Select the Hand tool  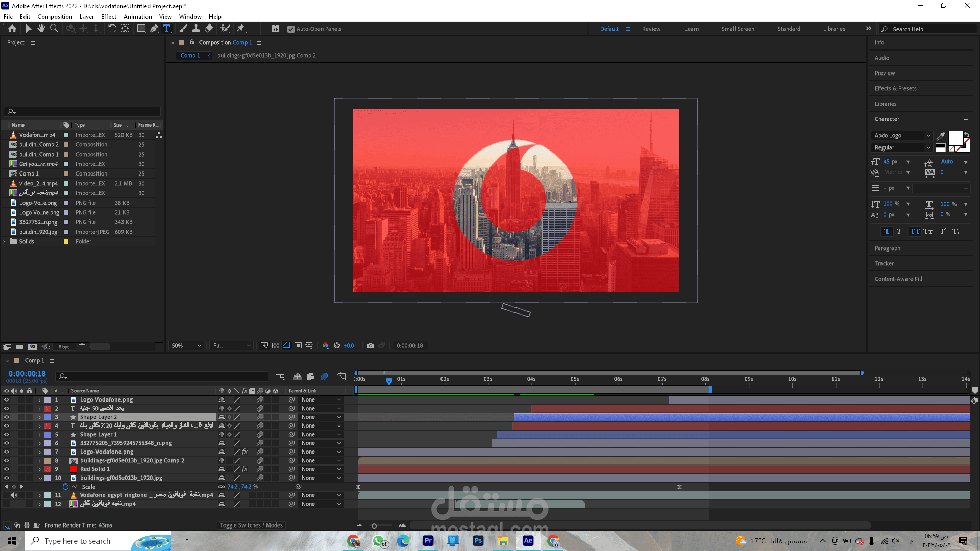point(41,29)
